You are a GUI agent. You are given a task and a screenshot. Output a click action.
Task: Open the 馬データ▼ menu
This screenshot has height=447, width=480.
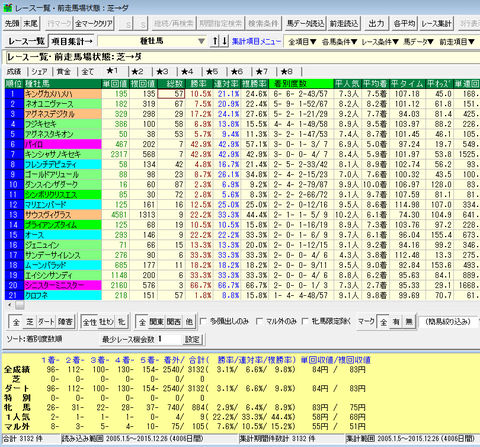coord(418,42)
